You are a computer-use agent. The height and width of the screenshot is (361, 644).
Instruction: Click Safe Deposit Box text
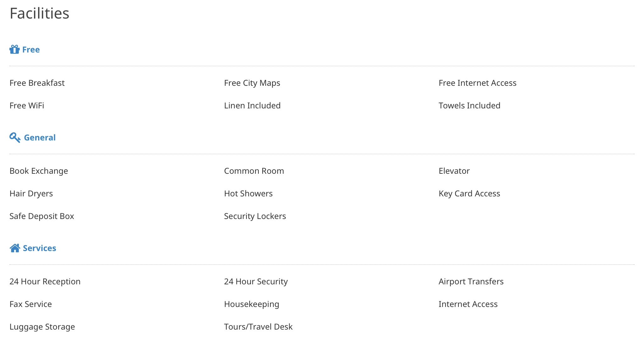tap(42, 216)
